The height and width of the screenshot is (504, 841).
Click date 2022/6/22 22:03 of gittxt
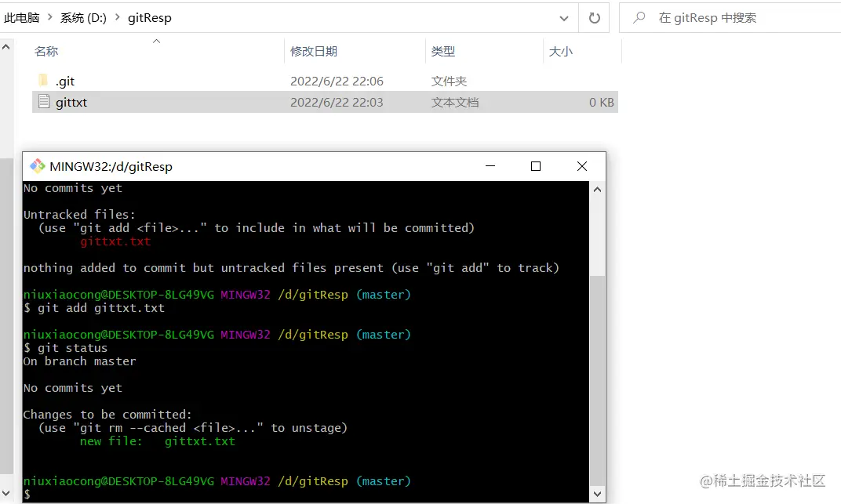(337, 103)
